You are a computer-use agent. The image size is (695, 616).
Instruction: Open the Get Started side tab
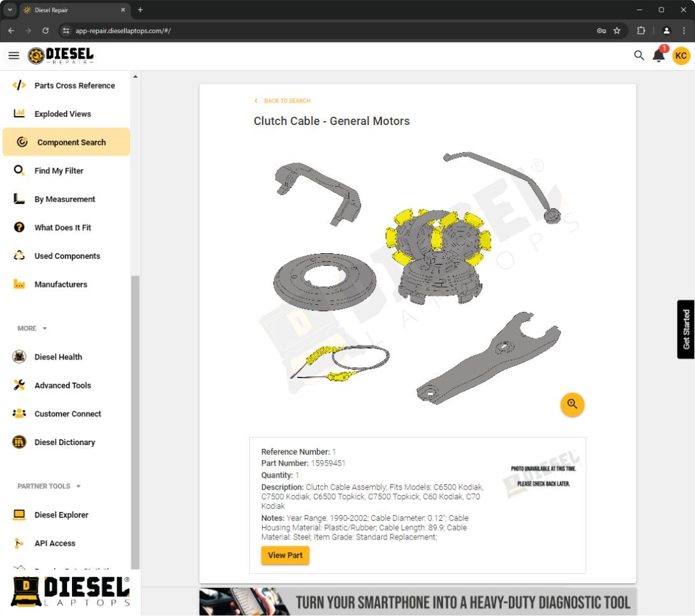685,329
